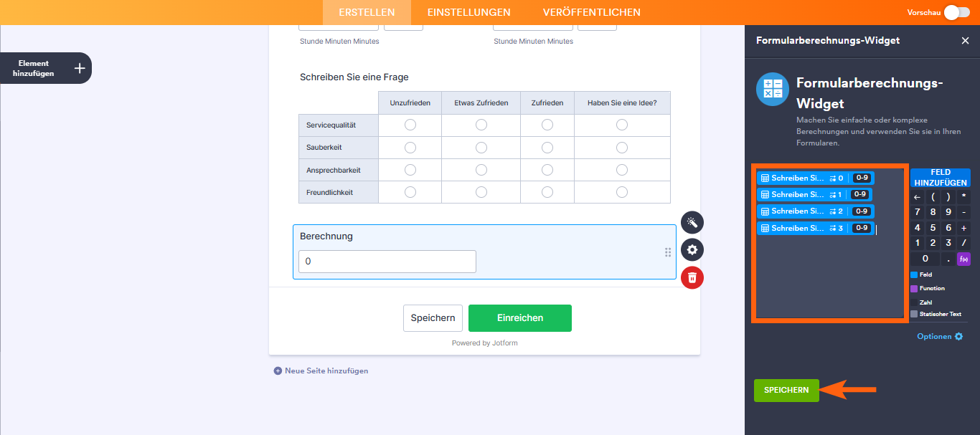Open Berechnung field properties gear icon
The width and height of the screenshot is (980, 435).
(692, 249)
